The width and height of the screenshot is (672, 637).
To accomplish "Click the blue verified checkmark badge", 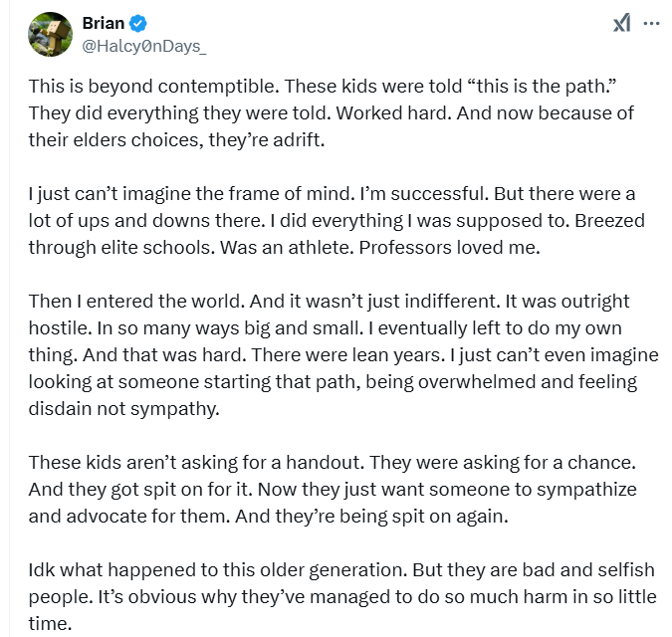I will [138, 24].
